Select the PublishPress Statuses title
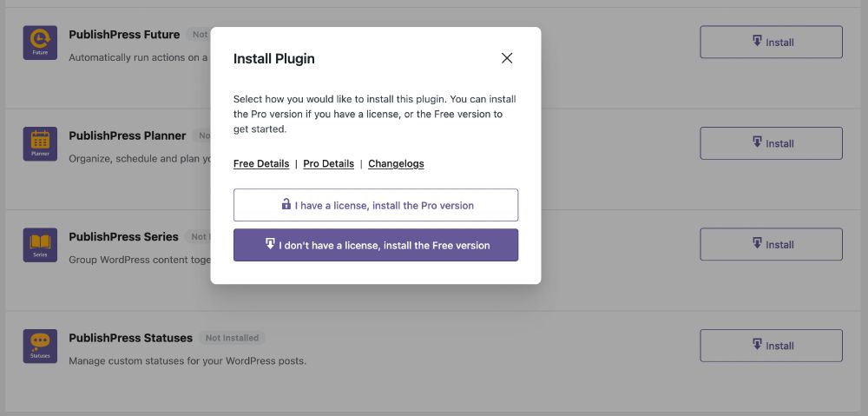The width and height of the screenshot is (868, 416). pos(131,338)
